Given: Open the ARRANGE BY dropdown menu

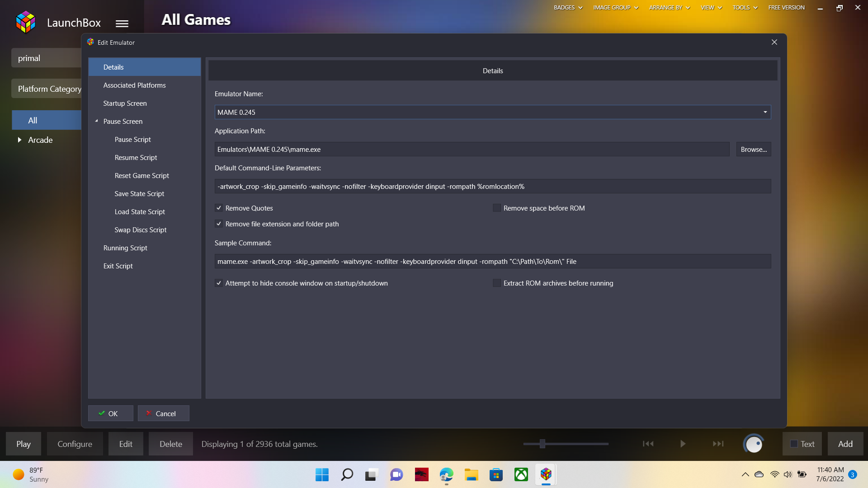Looking at the screenshot, I should coord(669,7).
